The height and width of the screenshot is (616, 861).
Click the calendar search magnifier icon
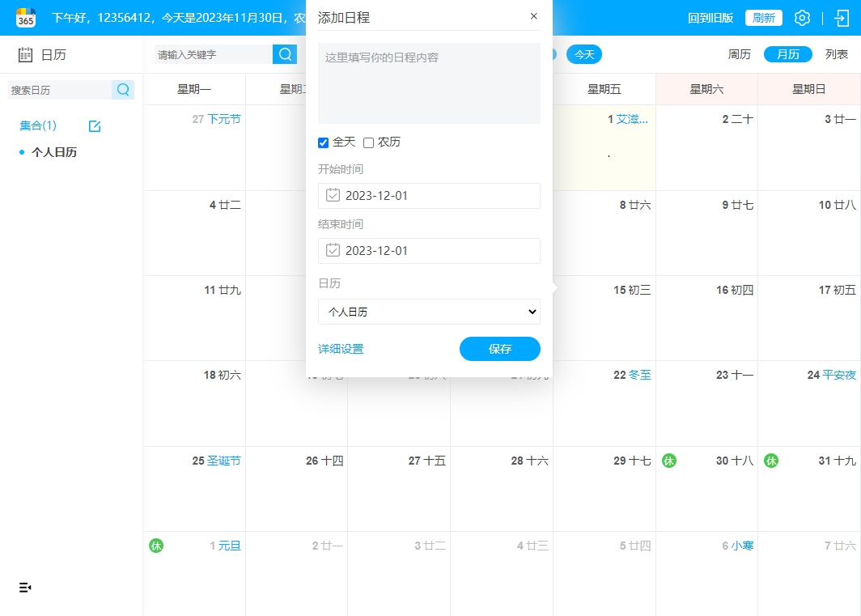point(123,90)
